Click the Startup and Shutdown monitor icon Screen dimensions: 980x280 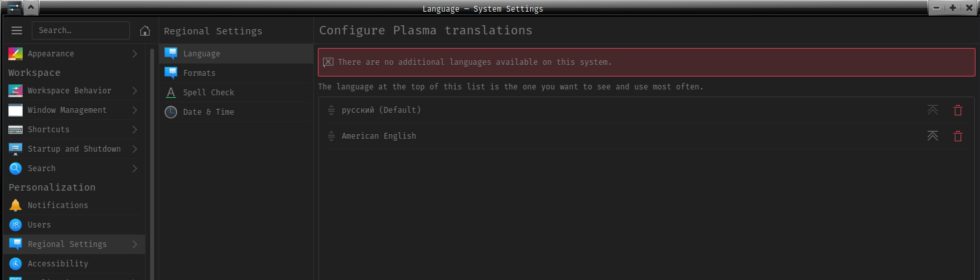click(x=16, y=149)
